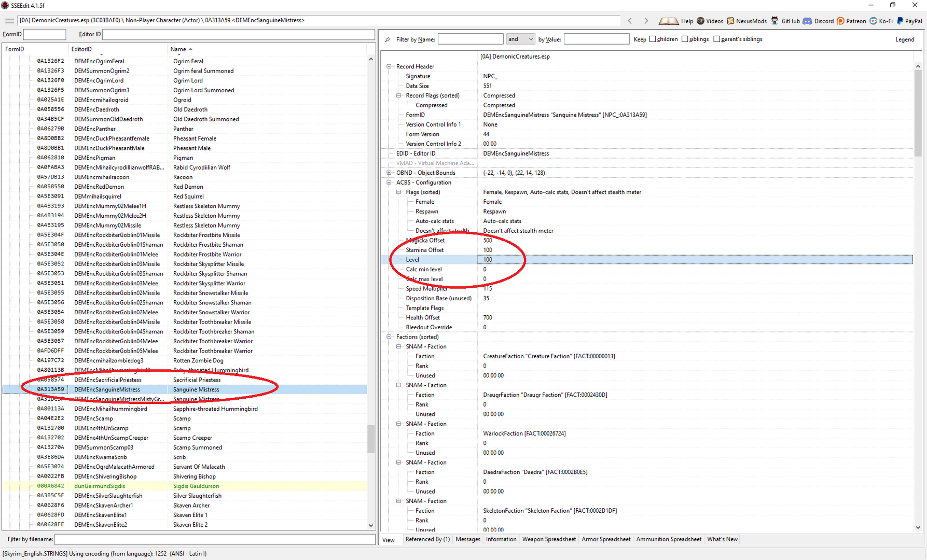This screenshot has height=560, width=927.
Task: Open the Ko-Fi icon link
Action: click(873, 21)
